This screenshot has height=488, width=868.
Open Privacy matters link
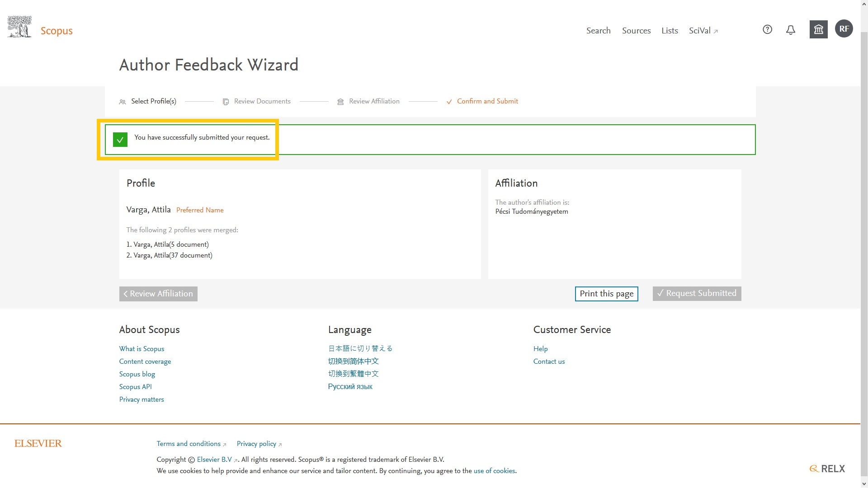click(x=142, y=399)
